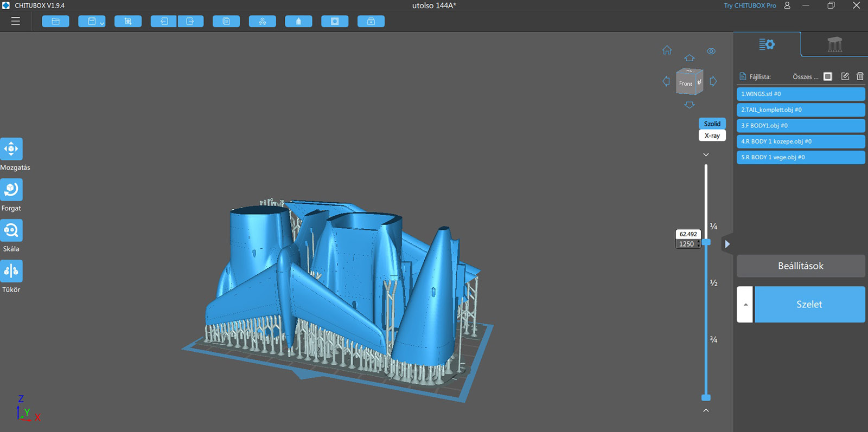Image resolution: width=868 pixels, height=432 pixels.
Task: Click the ¾ mark on layer slider
Action: coord(713,339)
